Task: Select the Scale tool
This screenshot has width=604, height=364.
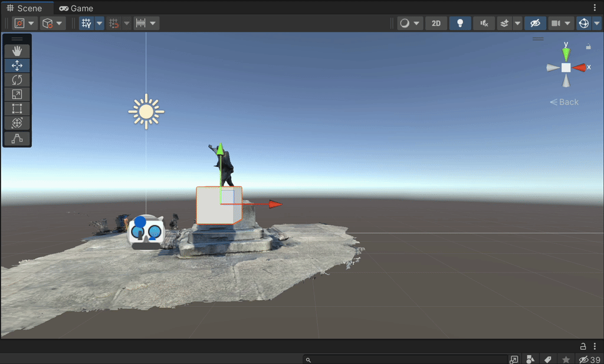Action: (x=17, y=94)
